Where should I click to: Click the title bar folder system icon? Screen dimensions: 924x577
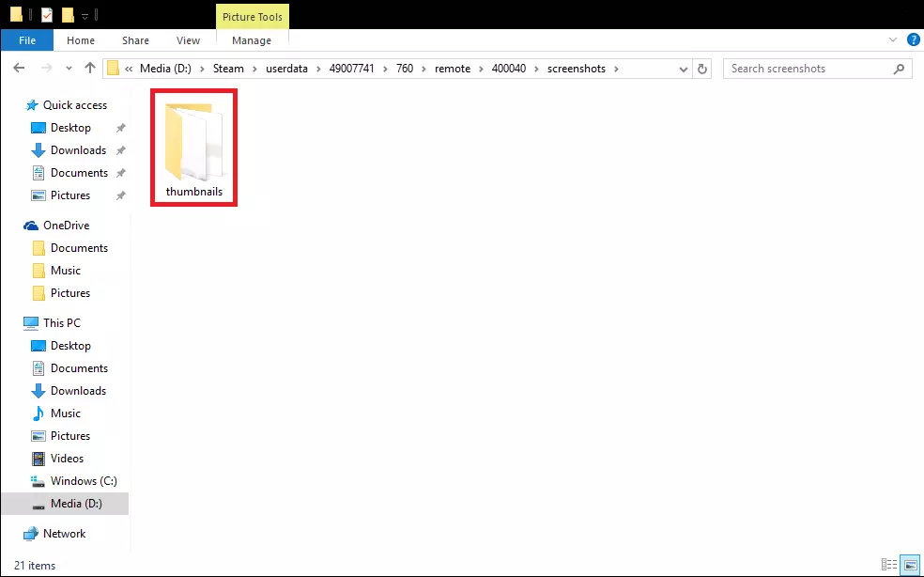17,15
